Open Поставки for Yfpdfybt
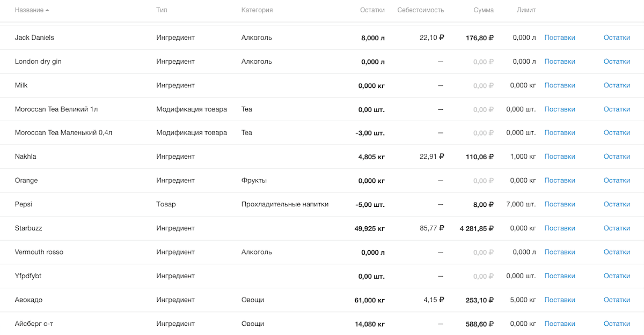The width and height of the screenshot is (644, 335). 560,276
